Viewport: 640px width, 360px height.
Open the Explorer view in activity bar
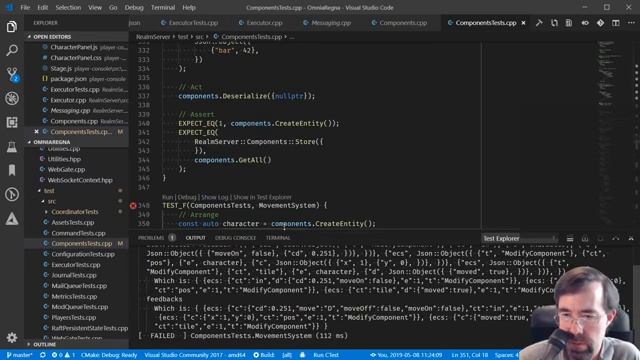(x=12, y=27)
